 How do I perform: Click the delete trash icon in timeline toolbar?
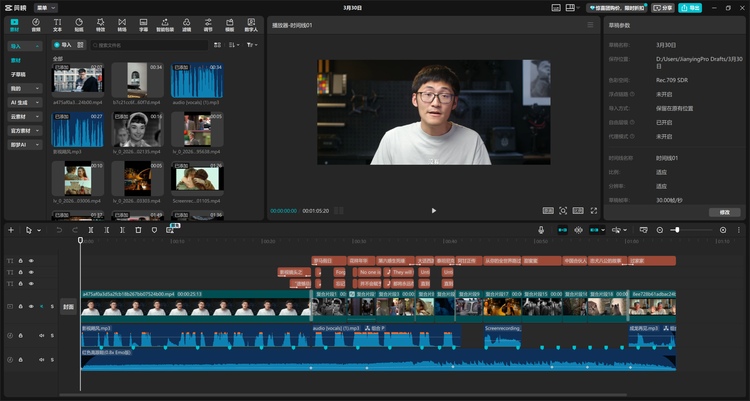(x=138, y=230)
